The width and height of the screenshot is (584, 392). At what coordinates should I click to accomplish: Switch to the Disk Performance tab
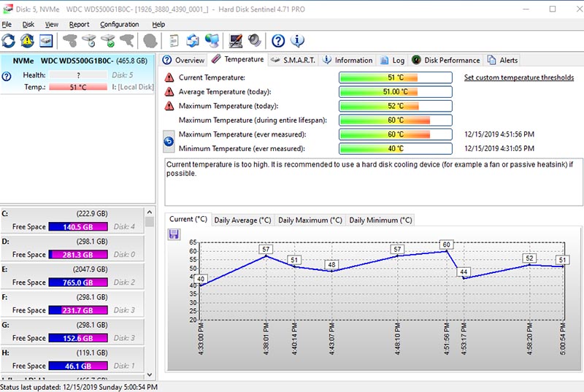coord(446,60)
